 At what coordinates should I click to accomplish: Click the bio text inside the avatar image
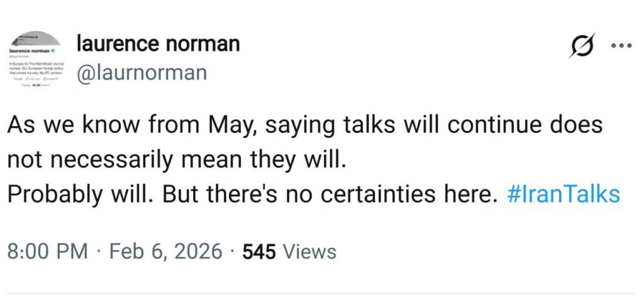click(37, 69)
